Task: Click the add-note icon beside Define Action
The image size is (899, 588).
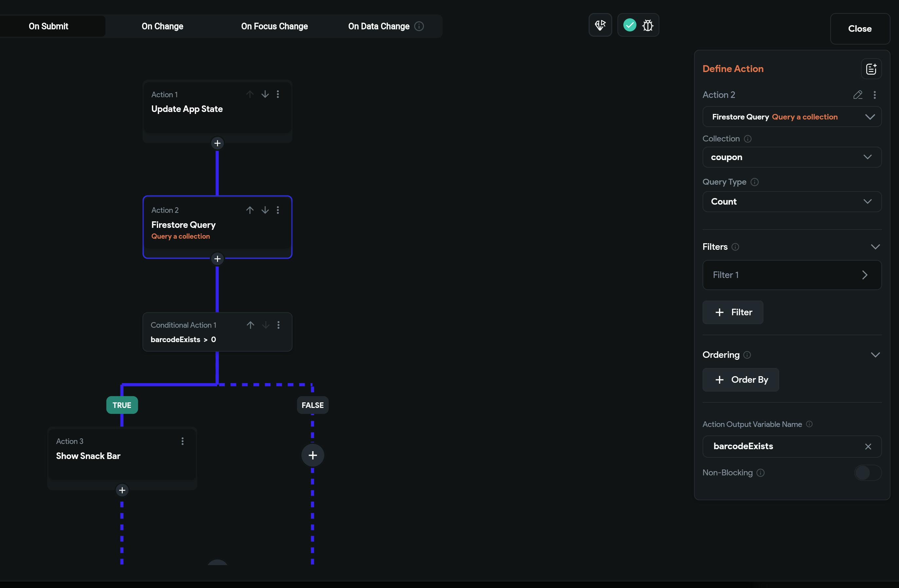Action: click(x=871, y=69)
